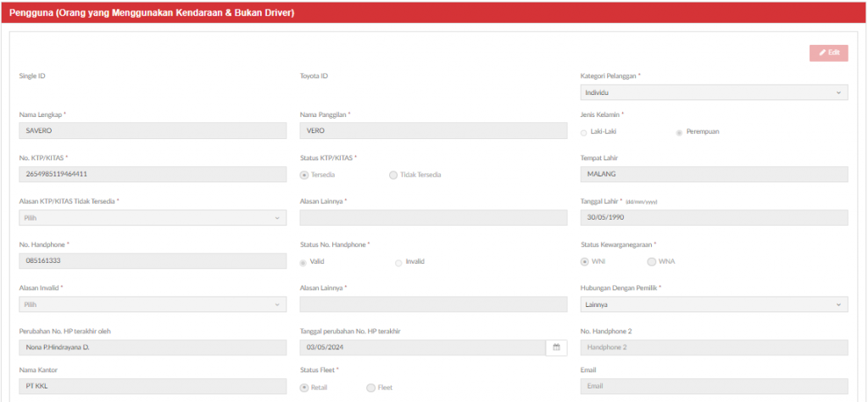Mark phone number status as Invalid

[x=398, y=262]
